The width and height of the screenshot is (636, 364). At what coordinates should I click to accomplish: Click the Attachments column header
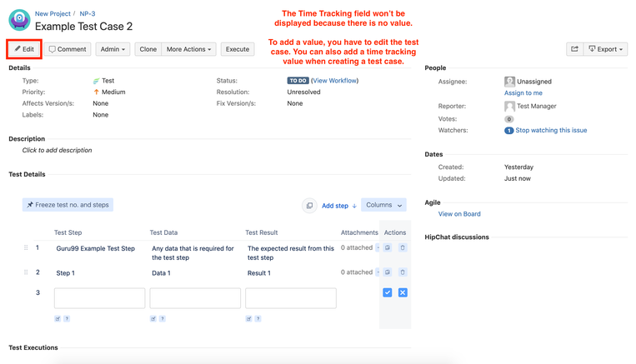[359, 232]
